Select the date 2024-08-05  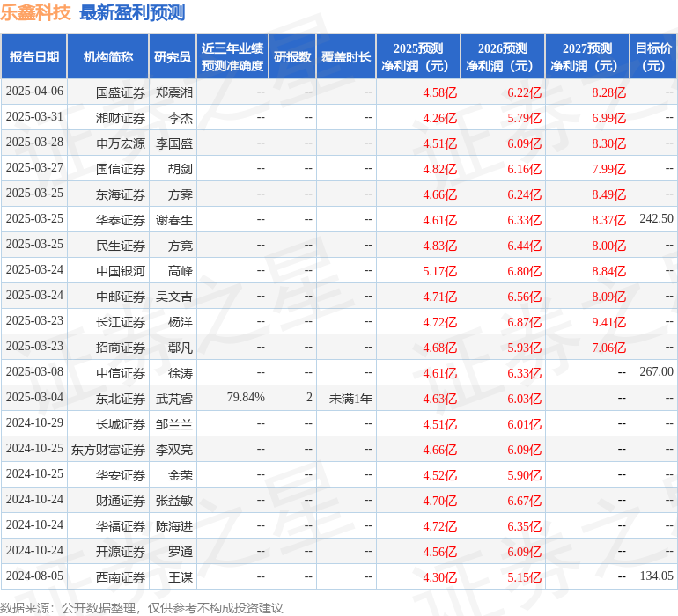pyautogui.click(x=34, y=576)
